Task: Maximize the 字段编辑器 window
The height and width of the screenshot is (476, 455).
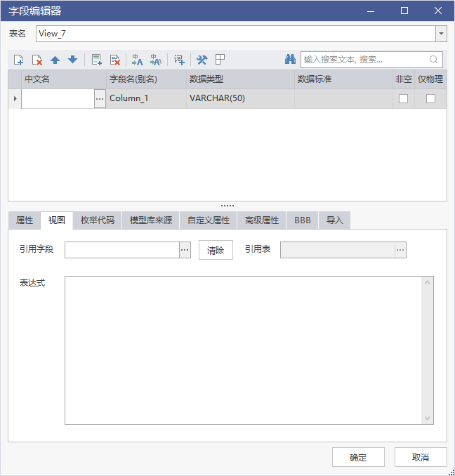Action: tap(404, 11)
